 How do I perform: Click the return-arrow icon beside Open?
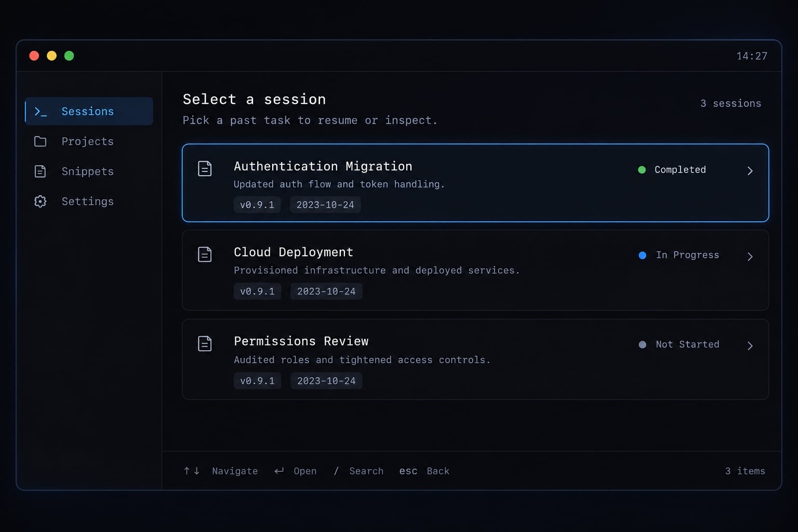pyautogui.click(x=279, y=471)
